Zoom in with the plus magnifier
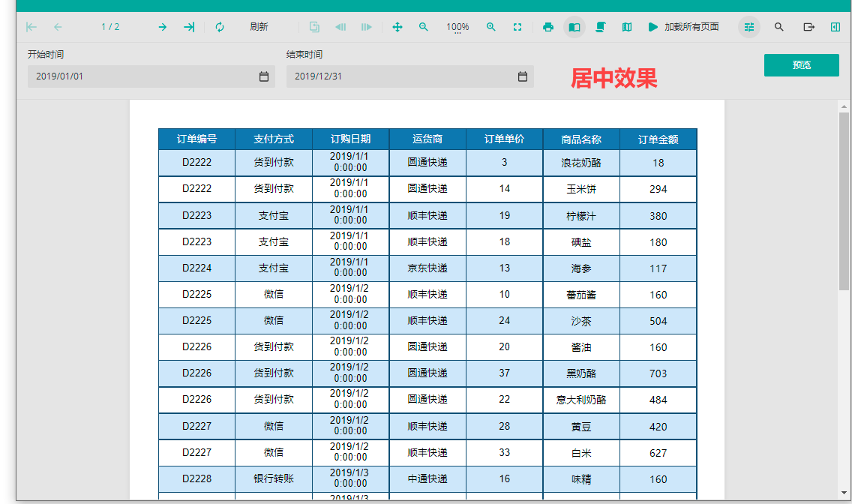The height and width of the screenshot is (504, 852). 490,27
